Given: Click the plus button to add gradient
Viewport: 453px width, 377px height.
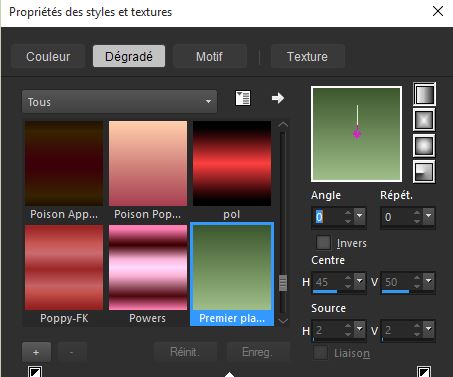Looking at the screenshot, I should pyautogui.click(x=36, y=352).
